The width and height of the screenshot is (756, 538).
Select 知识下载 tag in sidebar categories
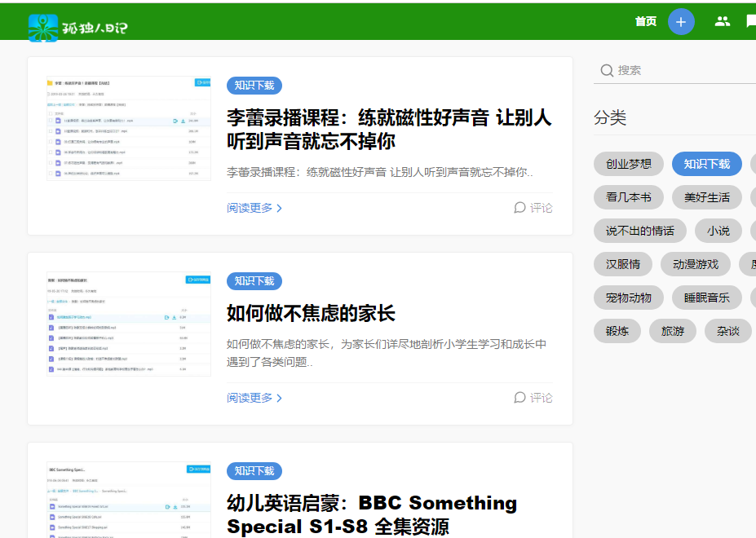[707, 164]
